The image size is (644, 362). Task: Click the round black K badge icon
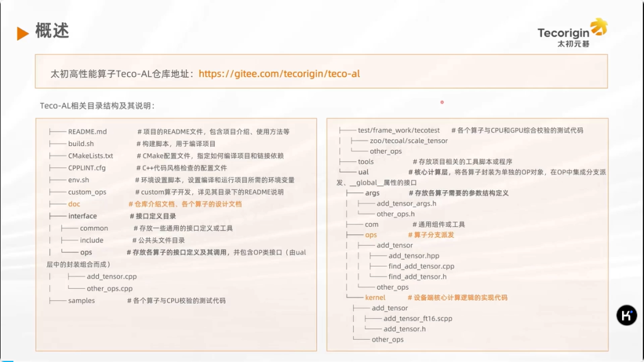(626, 315)
